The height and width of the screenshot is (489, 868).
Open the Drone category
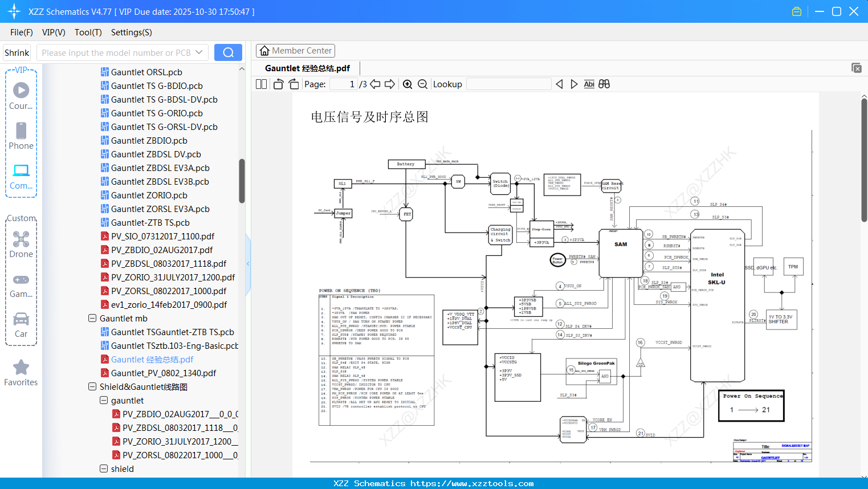pyautogui.click(x=21, y=244)
